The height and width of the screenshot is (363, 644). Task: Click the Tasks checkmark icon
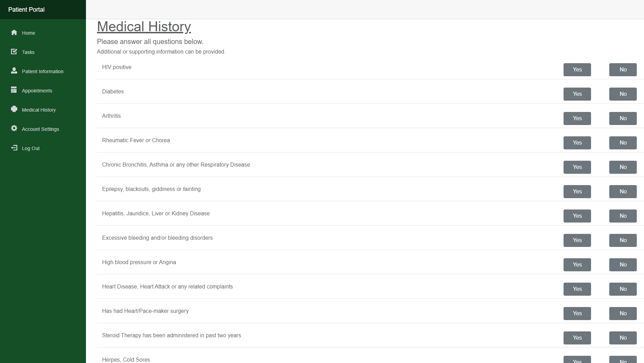(x=14, y=52)
